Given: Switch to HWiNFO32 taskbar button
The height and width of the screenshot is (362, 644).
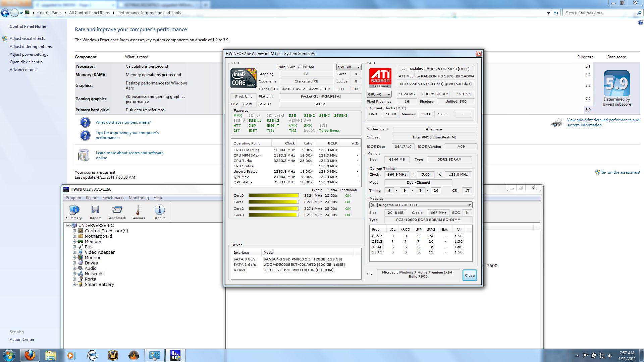Looking at the screenshot, I should click(x=175, y=355).
